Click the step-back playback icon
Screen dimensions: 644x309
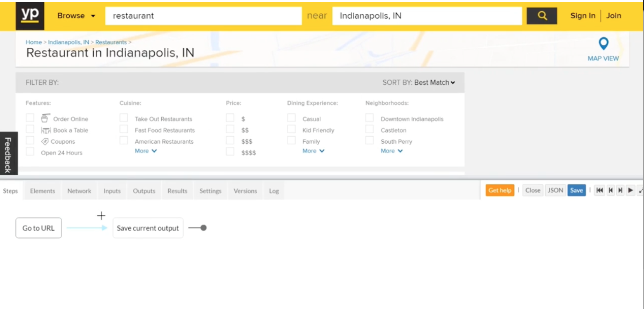[x=610, y=190]
